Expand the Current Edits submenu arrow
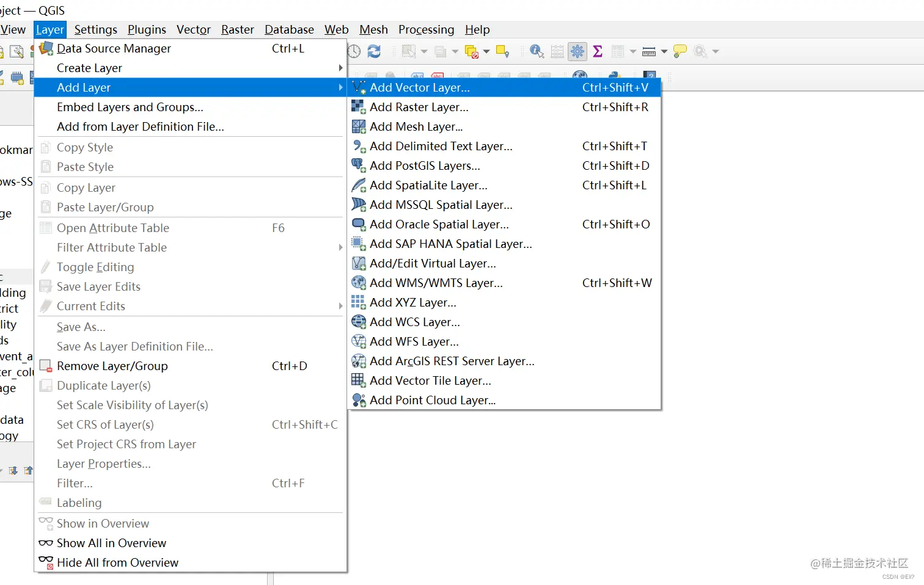The width and height of the screenshot is (924, 585). (340, 306)
